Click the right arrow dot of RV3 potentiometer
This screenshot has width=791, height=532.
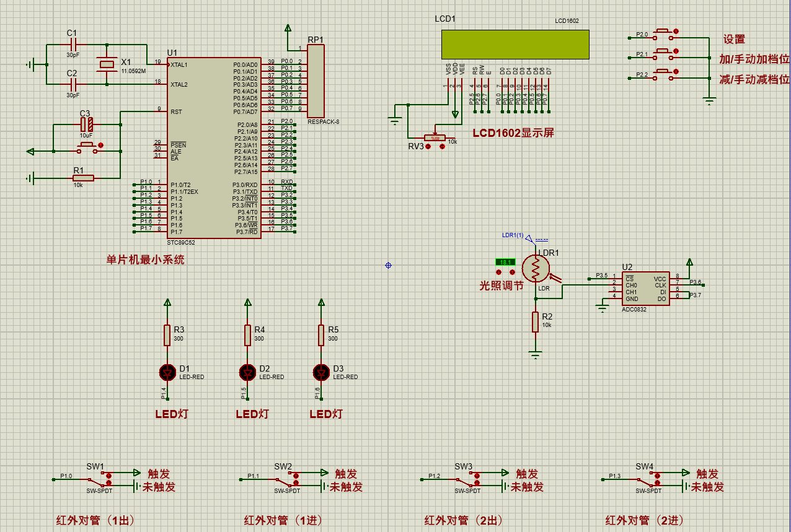442,147
